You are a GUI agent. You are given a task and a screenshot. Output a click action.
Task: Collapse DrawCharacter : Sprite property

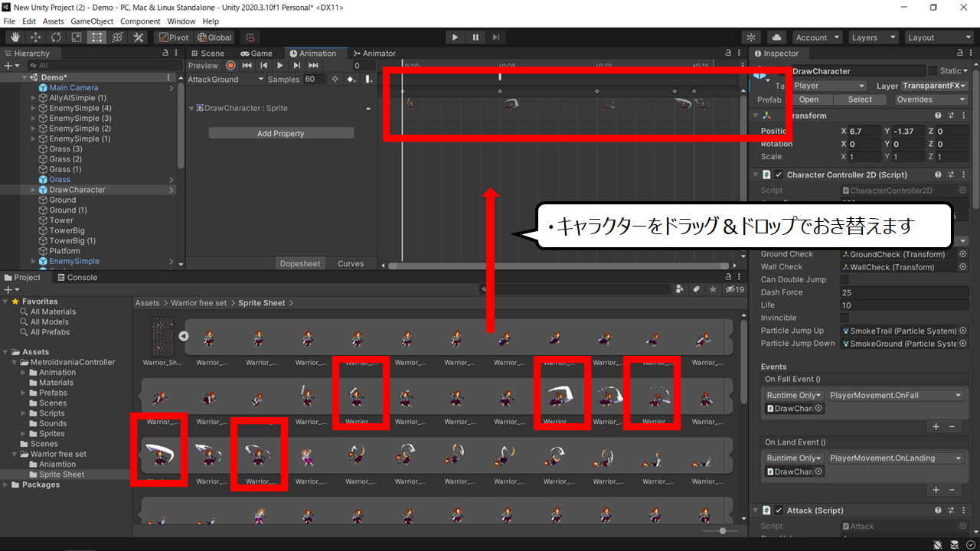191,108
